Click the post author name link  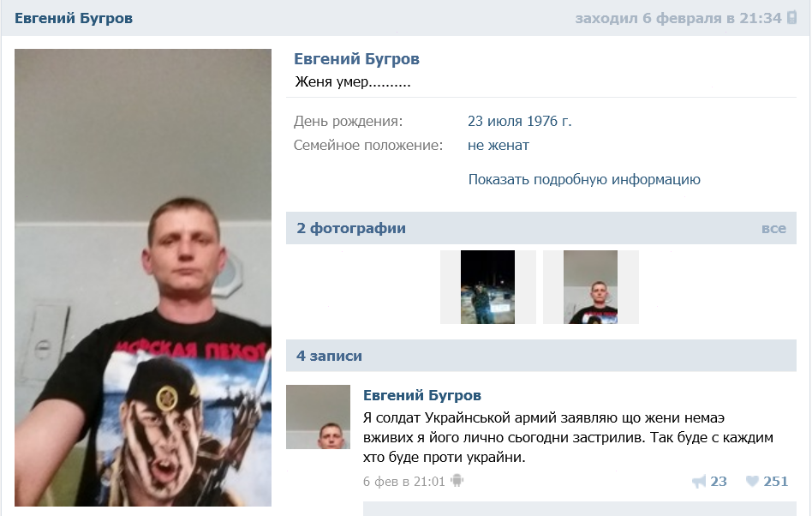pyautogui.click(x=422, y=395)
